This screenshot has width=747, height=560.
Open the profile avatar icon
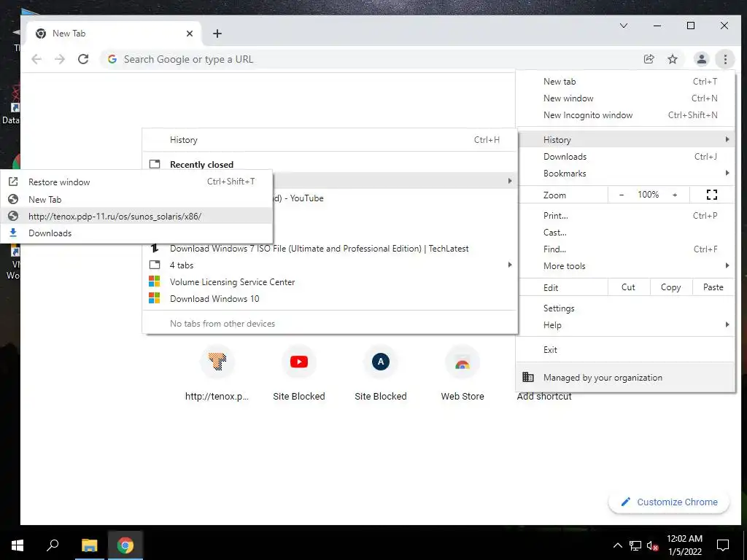coord(701,59)
